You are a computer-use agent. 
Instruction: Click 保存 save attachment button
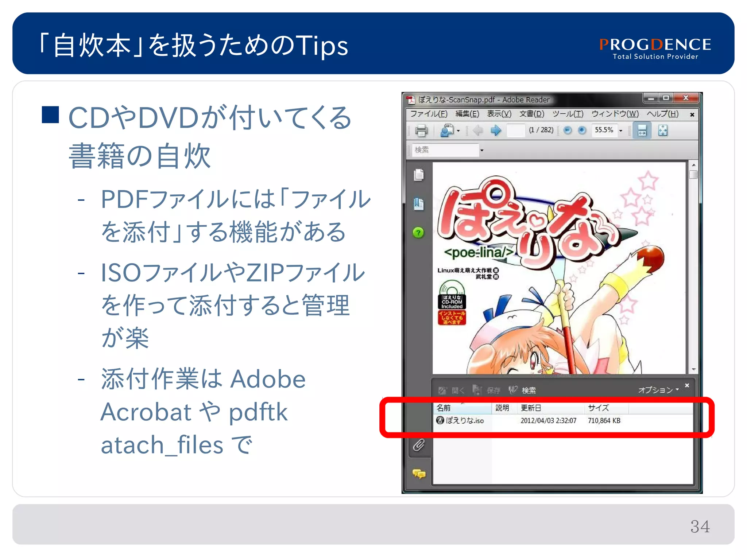coord(487,390)
